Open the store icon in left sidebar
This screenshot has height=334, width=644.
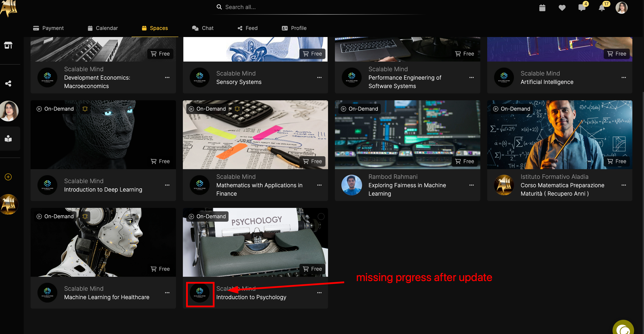coord(8,45)
